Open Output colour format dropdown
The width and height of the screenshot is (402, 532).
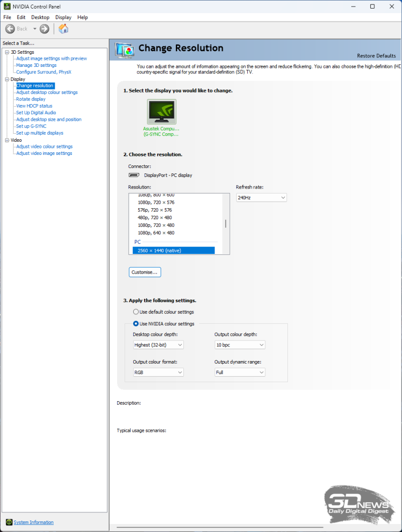click(158, 372)
